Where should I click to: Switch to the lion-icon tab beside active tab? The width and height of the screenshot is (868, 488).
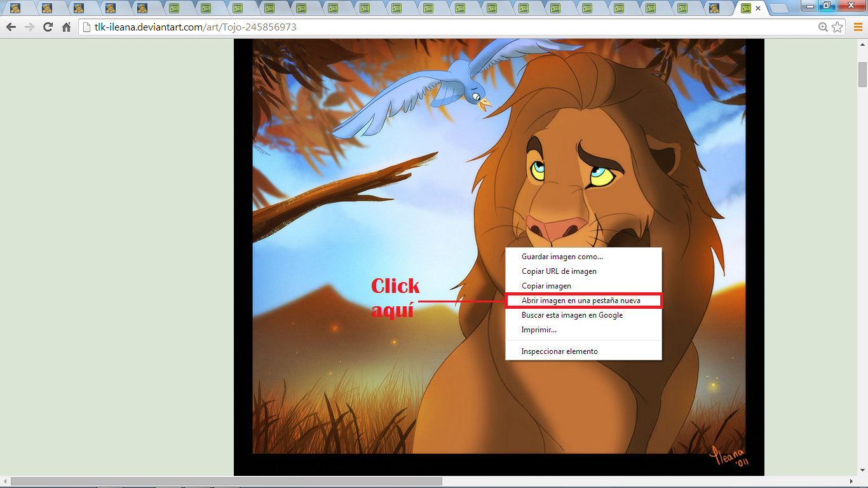point(714,8)
